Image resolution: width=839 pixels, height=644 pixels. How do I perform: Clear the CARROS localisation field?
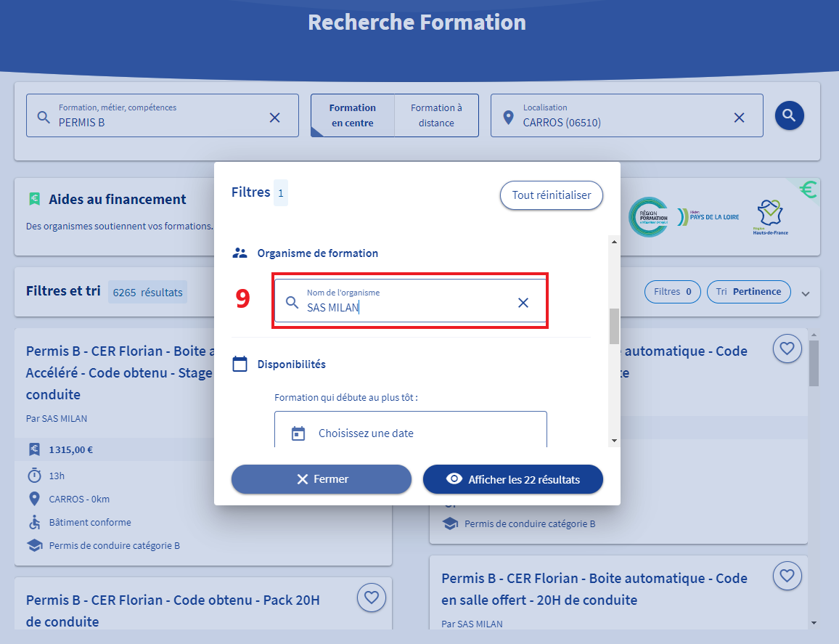tap(739, 118)
